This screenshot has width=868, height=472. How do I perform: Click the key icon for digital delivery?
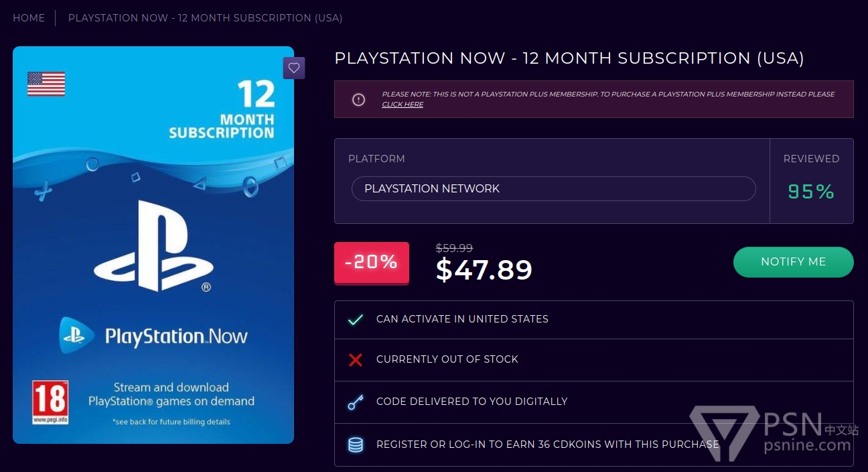[356, 402]
